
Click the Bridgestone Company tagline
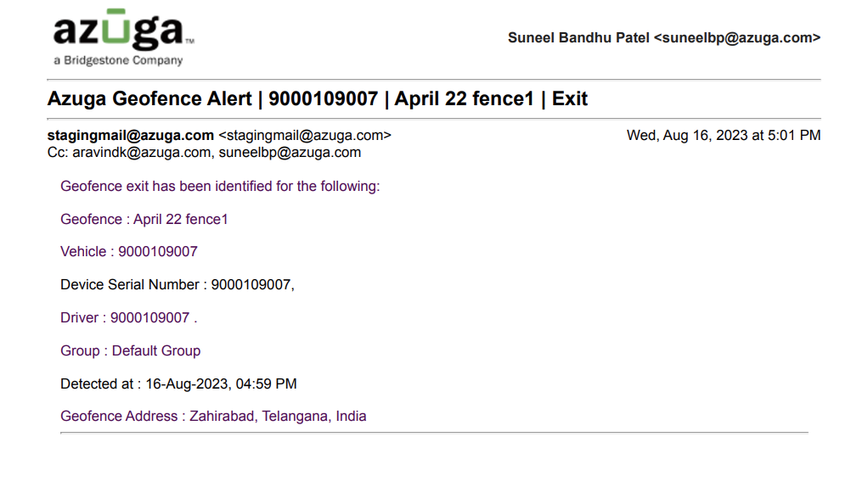tap(118, 60)
